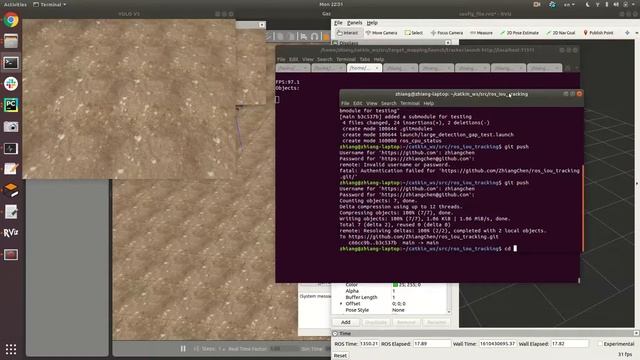Open Search menu in front terminal window

388,103
